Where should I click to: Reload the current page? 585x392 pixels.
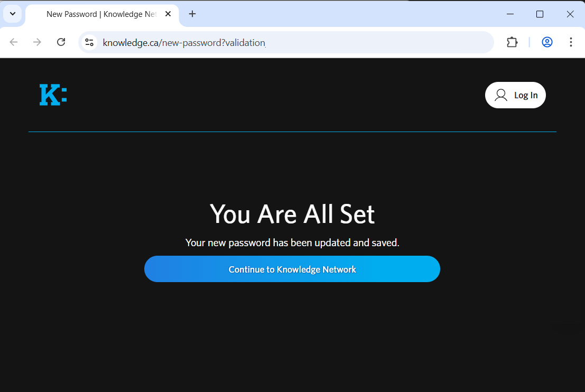(61, 42)
